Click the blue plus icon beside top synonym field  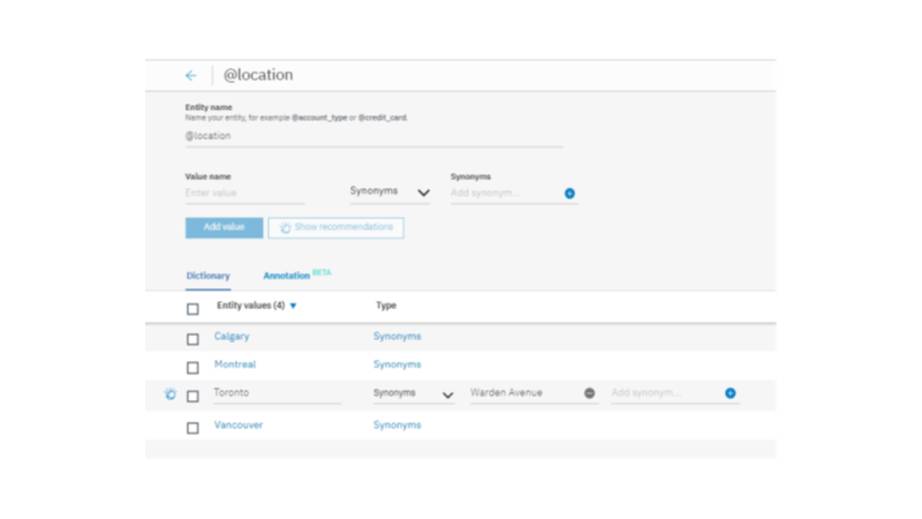point(569,193)
